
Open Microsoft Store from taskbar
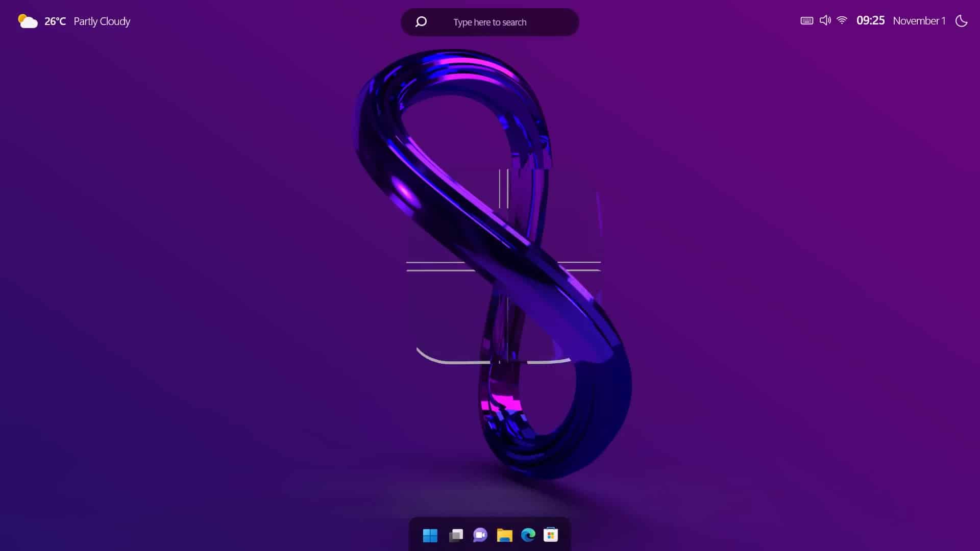pos(551,535)
